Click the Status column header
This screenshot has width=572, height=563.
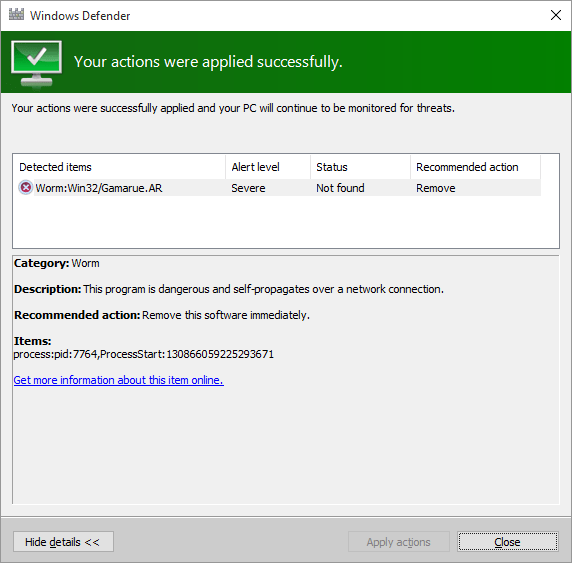360,167
